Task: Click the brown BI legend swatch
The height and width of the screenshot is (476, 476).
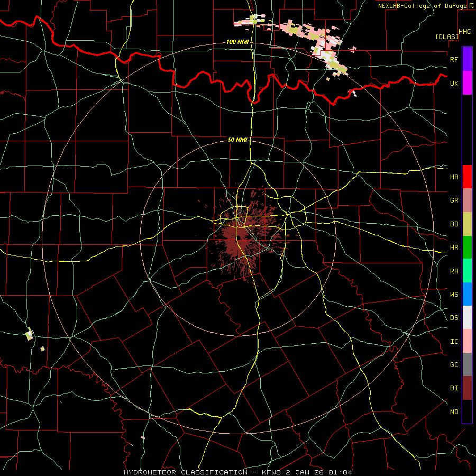Action: pos(467,388)
